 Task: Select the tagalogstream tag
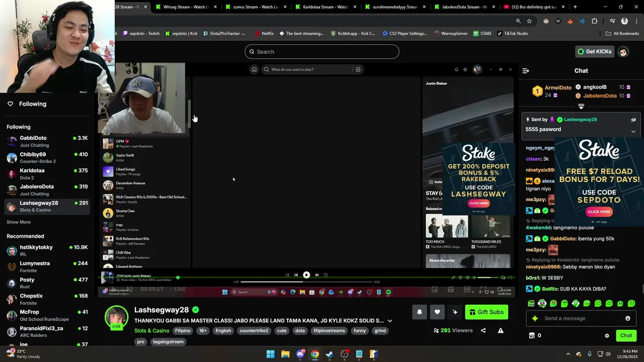click(168, 342)
